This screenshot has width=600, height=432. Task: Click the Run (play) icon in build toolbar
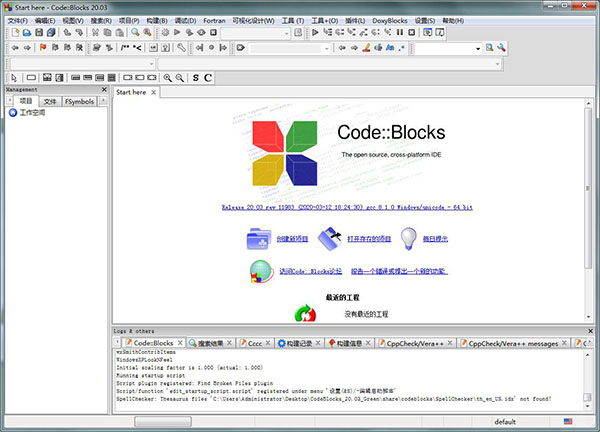[x=177, y=33]
